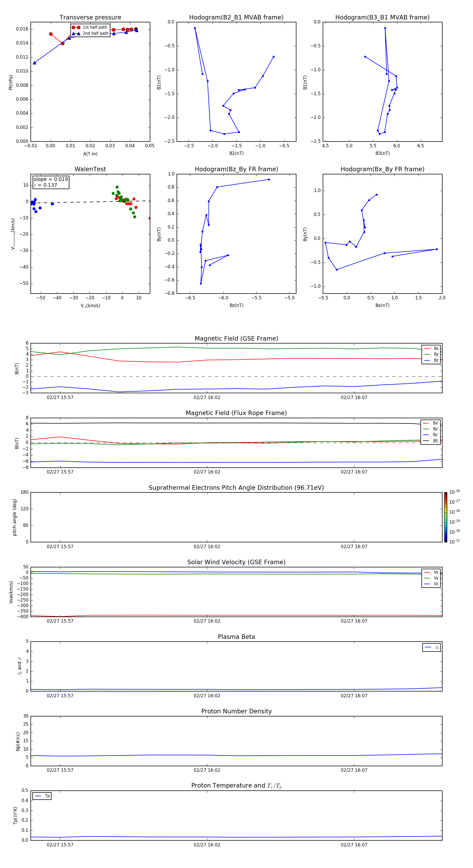Image resolution: width=473 pixels, height=868 pixels.
Task: Click the 10^-26 colorbar label
Action: (455, 492)
